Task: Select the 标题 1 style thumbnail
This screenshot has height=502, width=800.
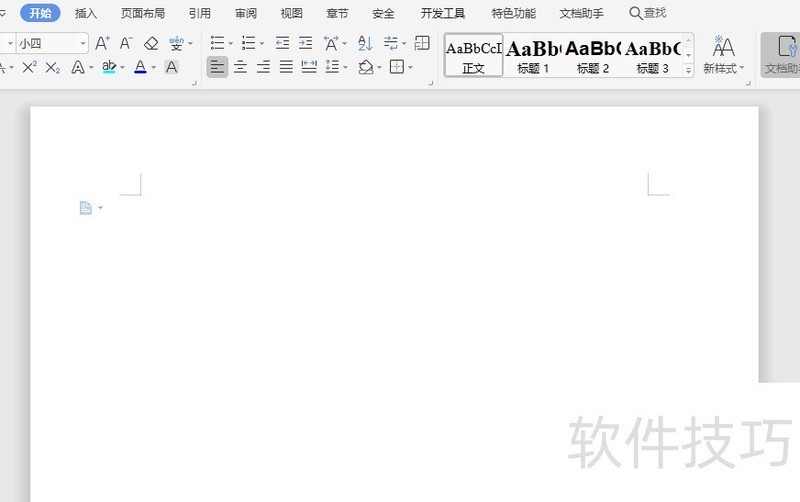Action: 533,55
